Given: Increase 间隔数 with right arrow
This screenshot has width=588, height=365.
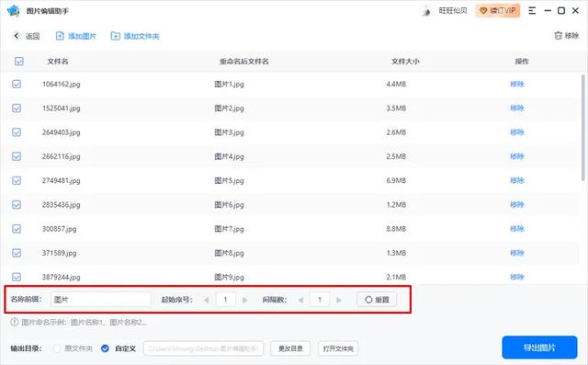Looking at the screenshot, I should click(339, 300).
